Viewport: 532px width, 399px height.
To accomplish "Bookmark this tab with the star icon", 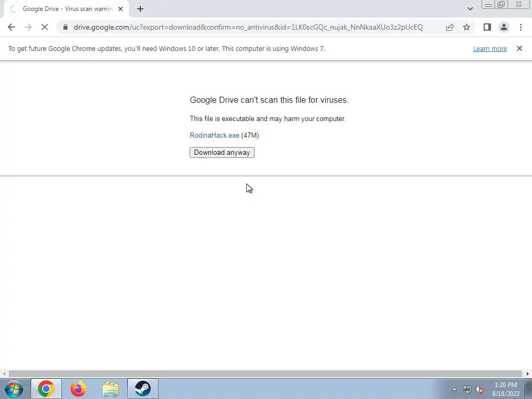I will [x=467, y=27].
